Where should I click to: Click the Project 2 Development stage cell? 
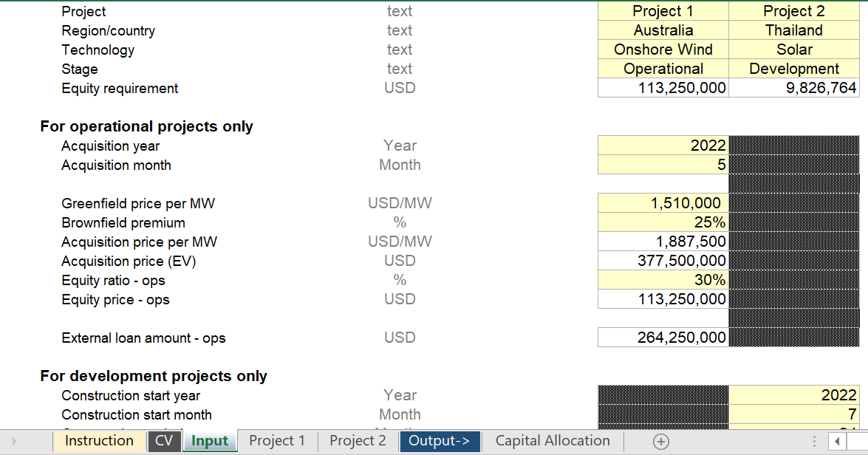794,69
